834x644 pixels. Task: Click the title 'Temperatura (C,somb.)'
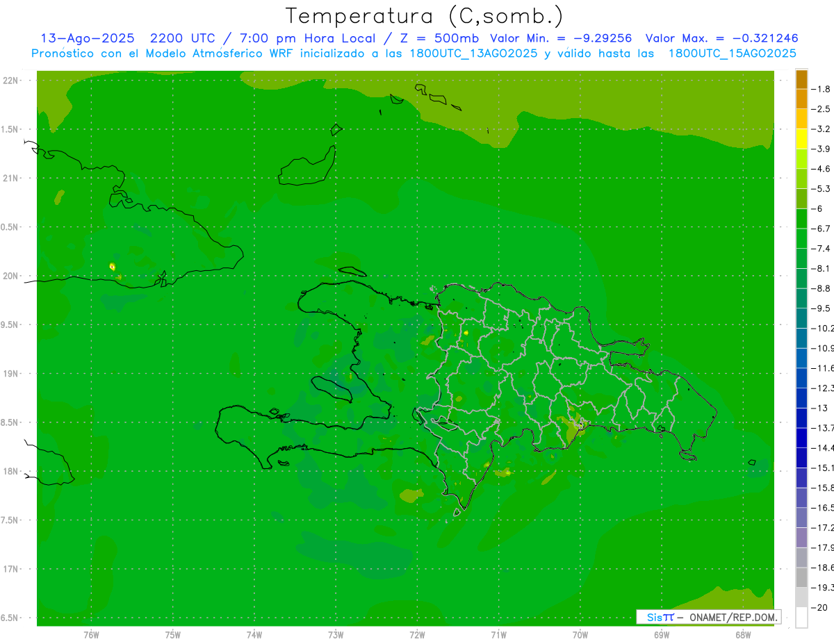click(425, 16)
